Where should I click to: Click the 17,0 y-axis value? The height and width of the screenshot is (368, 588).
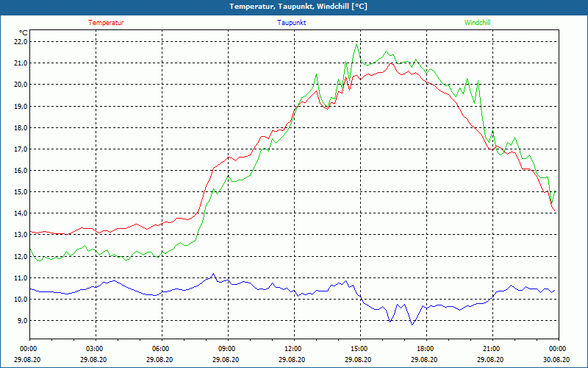[21, 149]
